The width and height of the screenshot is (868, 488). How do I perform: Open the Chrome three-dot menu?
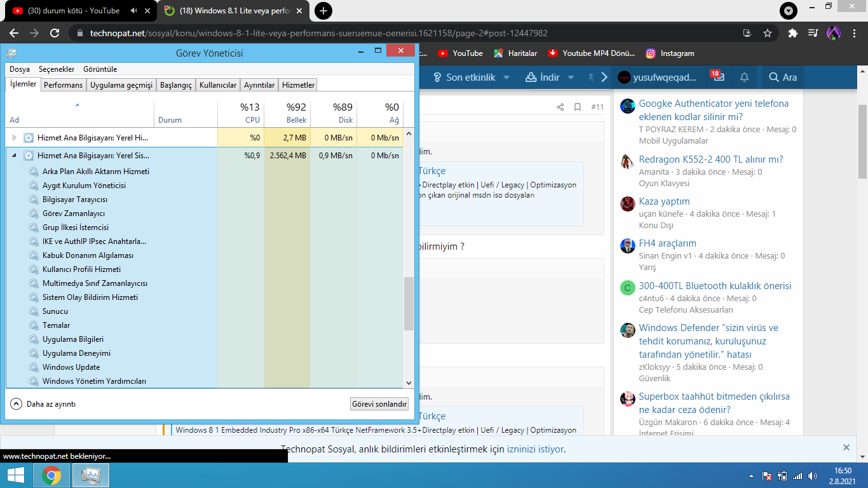pyautogui.click(x=854, y=33)
